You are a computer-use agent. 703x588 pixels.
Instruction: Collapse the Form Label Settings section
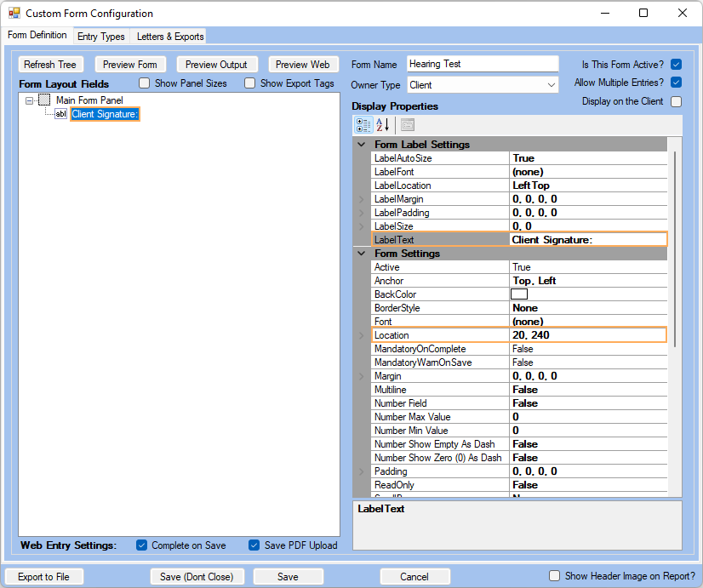(362, 145)
